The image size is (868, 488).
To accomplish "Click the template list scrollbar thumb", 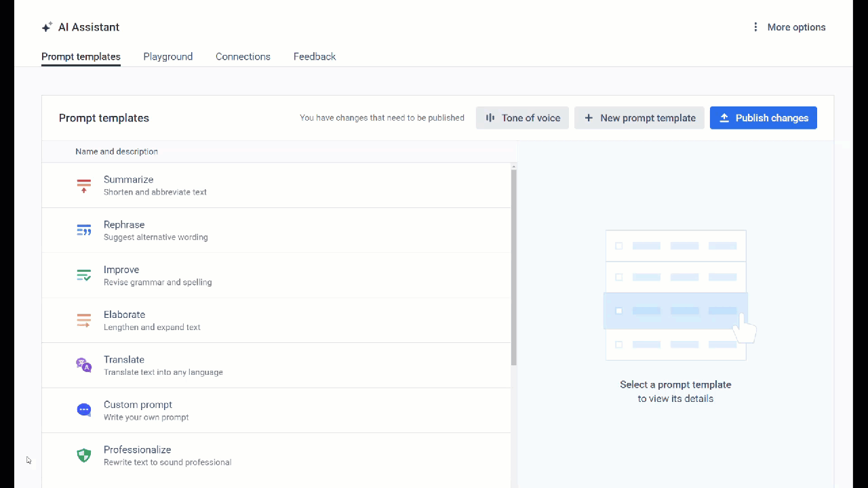I will [514, 267].
